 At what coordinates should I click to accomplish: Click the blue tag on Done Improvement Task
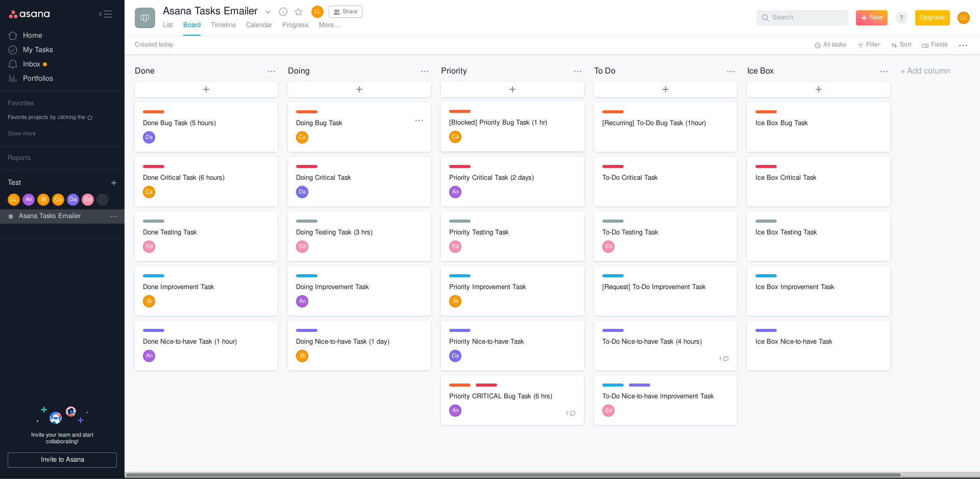(x=154, y=276)
